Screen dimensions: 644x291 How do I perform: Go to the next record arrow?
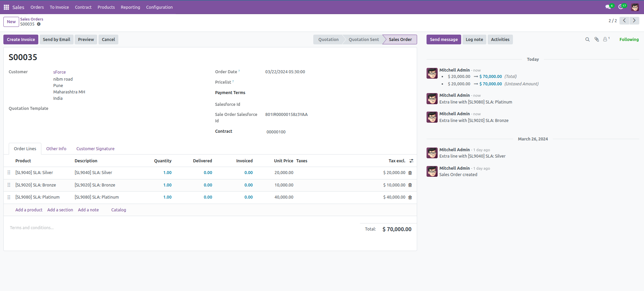pos(634,20)
